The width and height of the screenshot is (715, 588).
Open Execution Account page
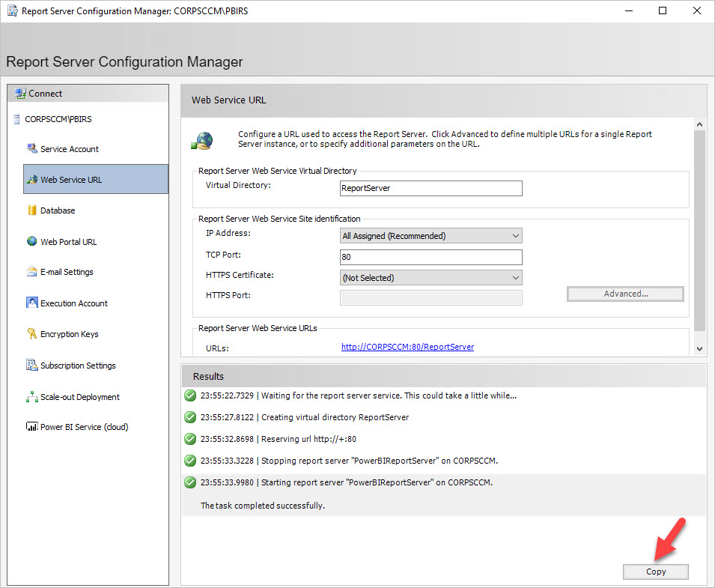click(74, 303)
